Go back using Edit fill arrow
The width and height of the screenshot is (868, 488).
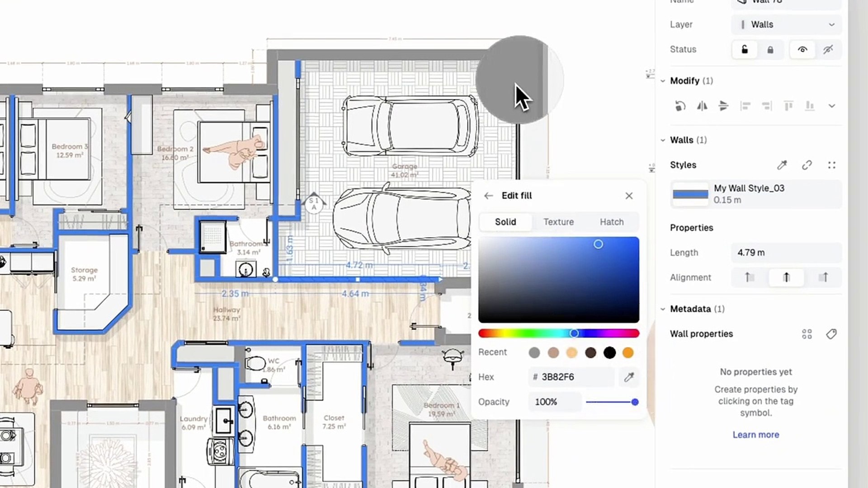488,196
